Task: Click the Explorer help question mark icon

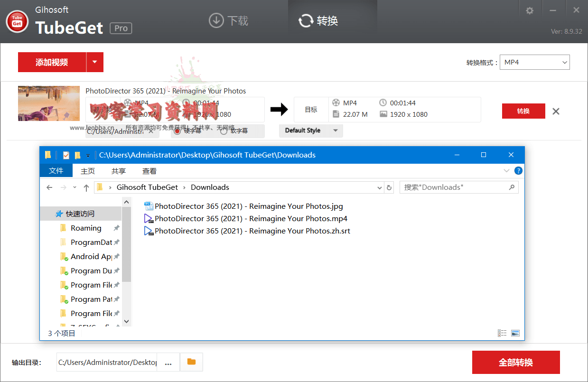Action: click(518, 171)
